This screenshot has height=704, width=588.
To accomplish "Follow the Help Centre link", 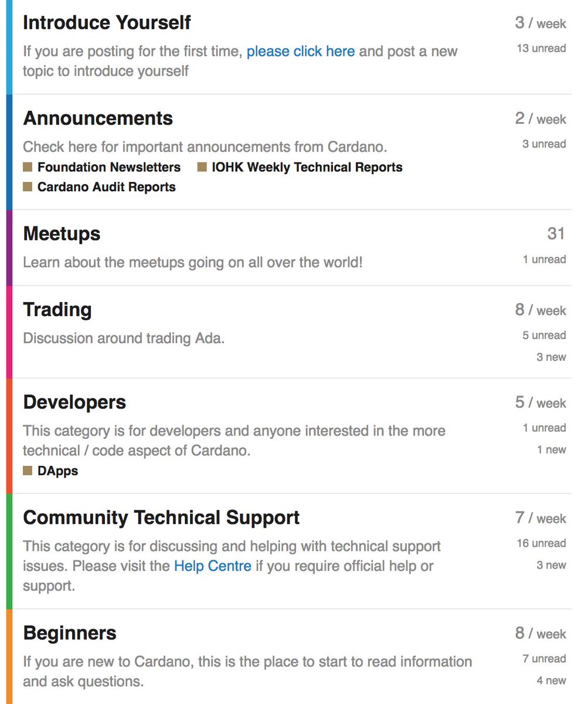I will [213, 566].
